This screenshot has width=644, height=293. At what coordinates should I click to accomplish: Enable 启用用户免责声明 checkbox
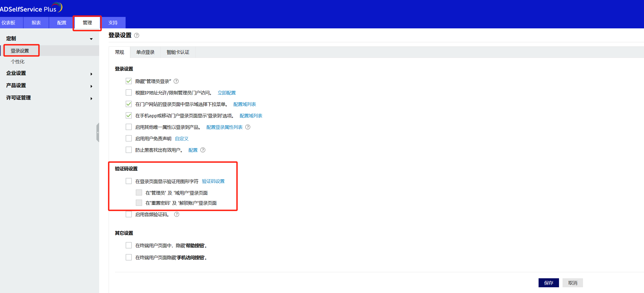coord(129,139)
